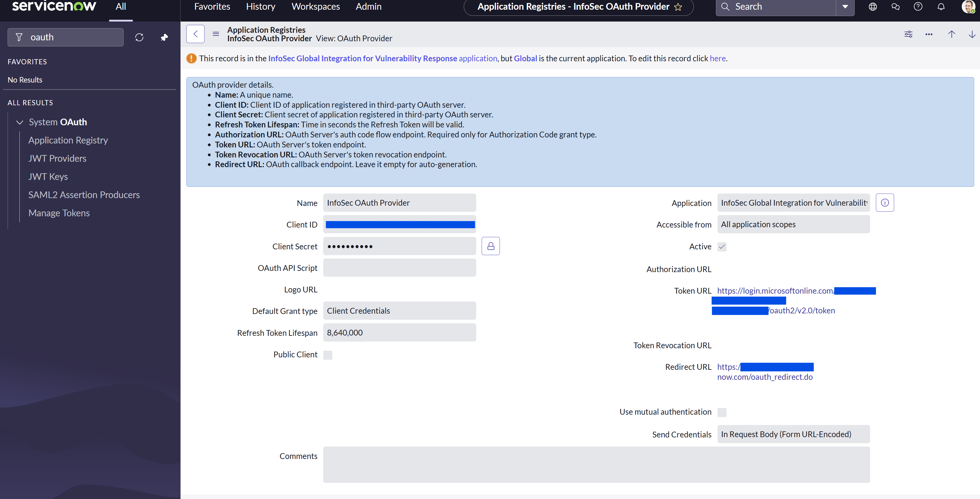Click the Comments text area
Viewport: 980px width, 499px height.
coord(596,465)
